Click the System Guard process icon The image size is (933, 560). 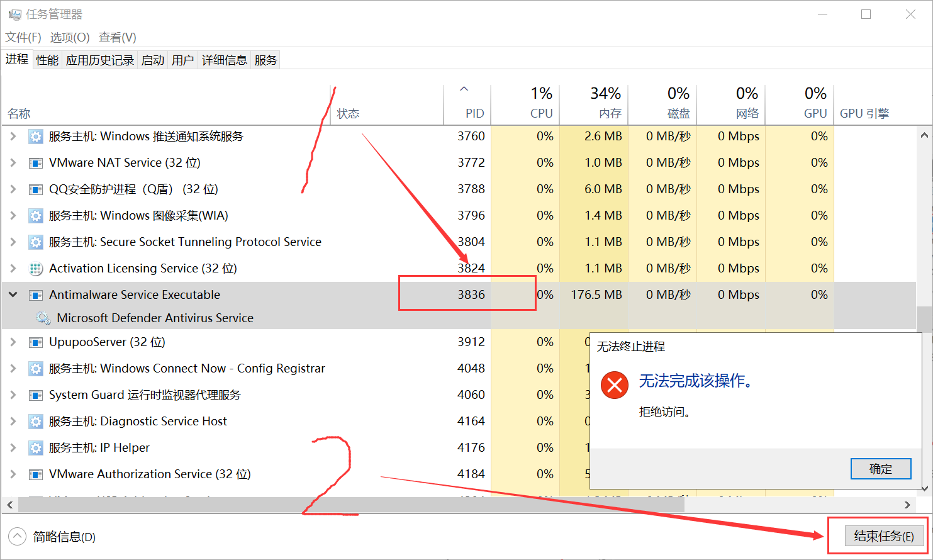pos(36,395)
